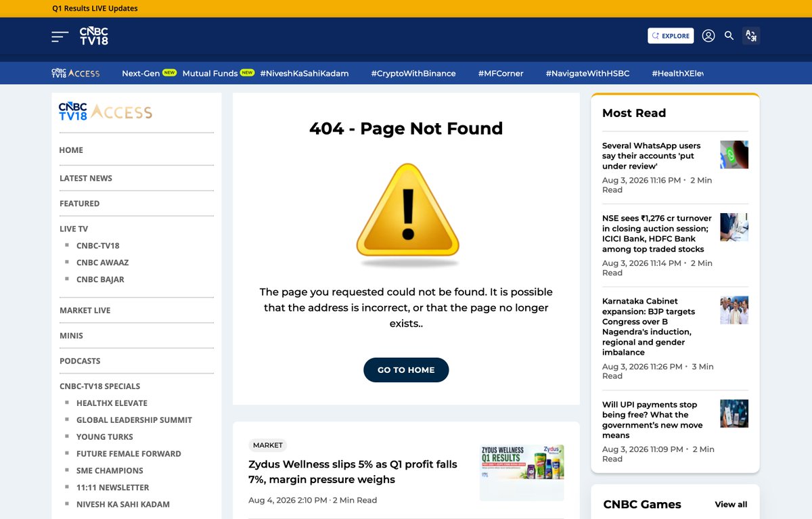Open the hamburger navigation menu

60,37
